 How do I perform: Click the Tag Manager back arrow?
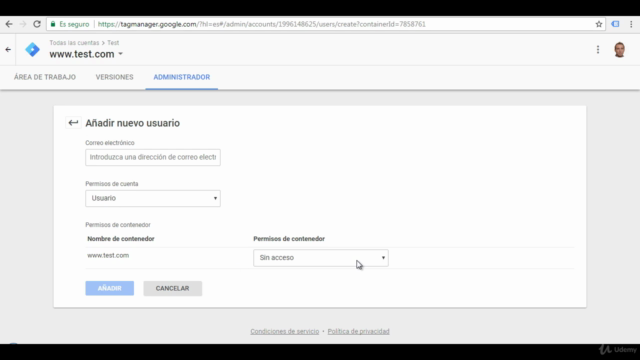tap(8, 49)
